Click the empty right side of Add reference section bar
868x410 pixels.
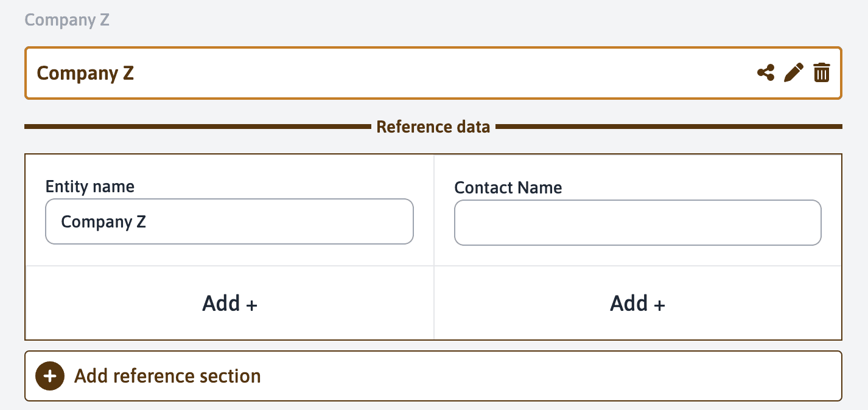click(x=548, y=376)
